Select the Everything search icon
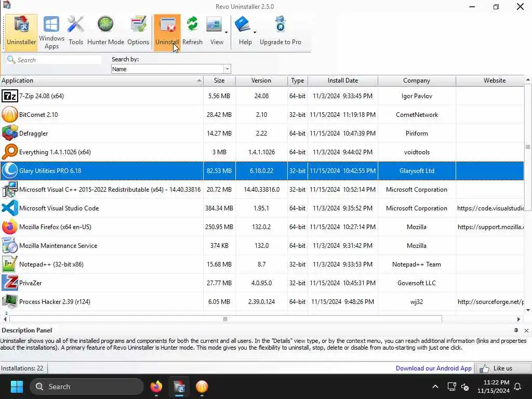This screenshot has height=399, width=532. [x=9, y=152]
